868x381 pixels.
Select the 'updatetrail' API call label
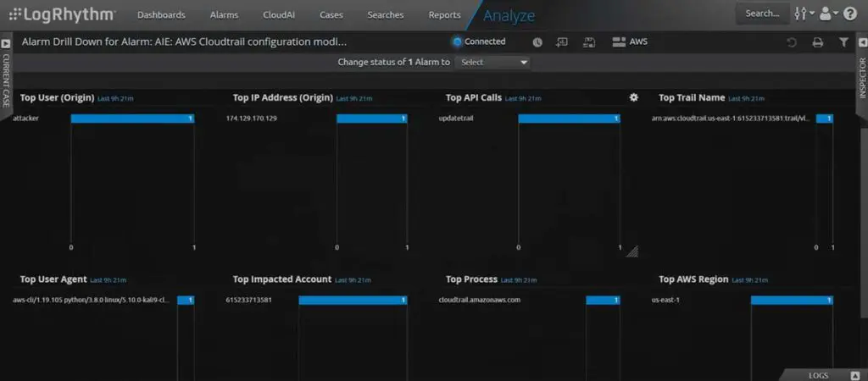click(x=455, y=119)
